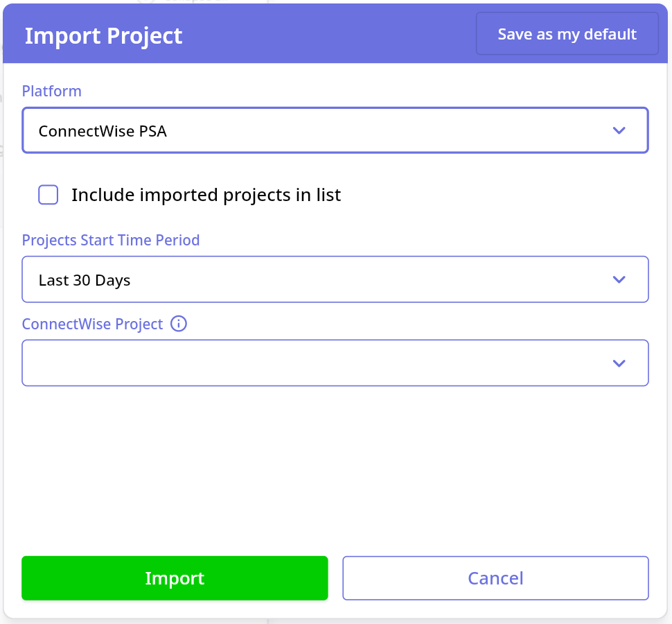Enable the Include imported projects checkbox
This screenshot has width=672, height=624.
click(x=48, y=195)
